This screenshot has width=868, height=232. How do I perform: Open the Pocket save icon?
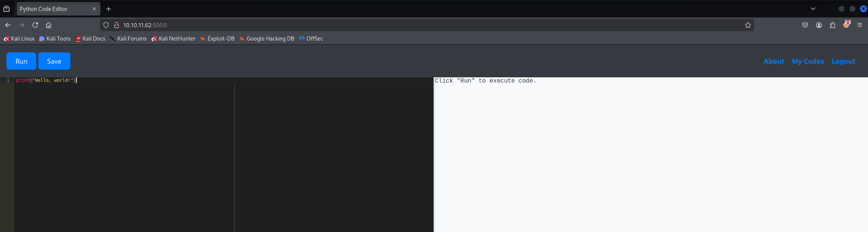805,25
